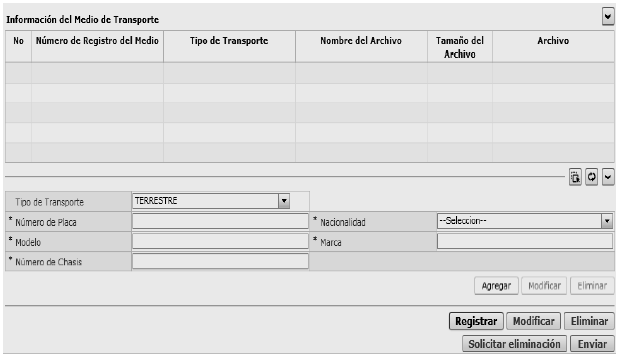620x361 pixels.
Task: Click the small greyed-out Eliminar button
Action: tap(592, 285)
